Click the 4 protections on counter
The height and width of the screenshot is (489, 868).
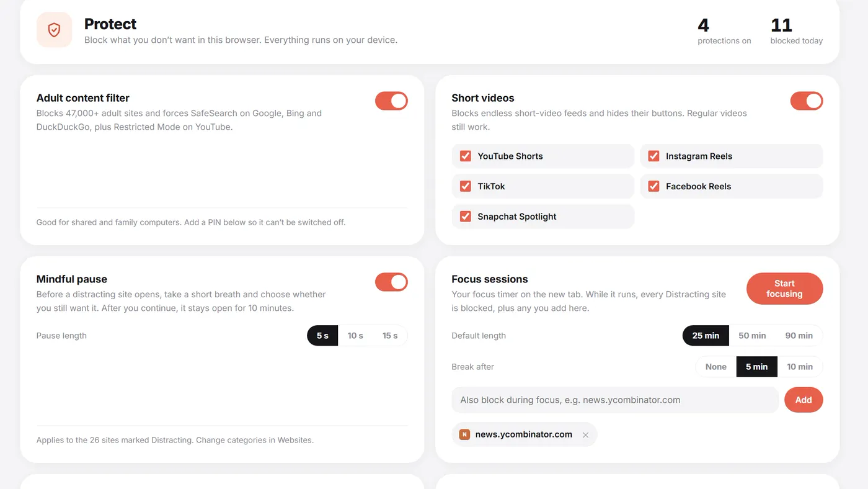point(724,31)
